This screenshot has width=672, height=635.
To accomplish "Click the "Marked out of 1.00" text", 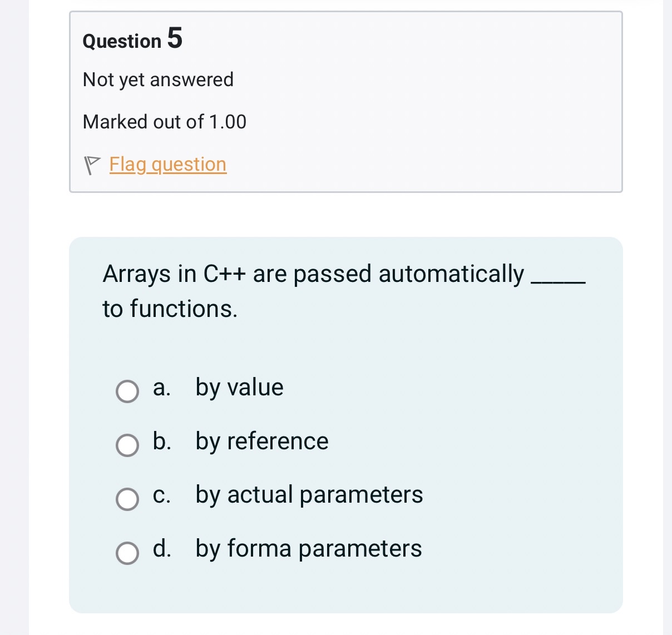I will [x=165, y=122].
